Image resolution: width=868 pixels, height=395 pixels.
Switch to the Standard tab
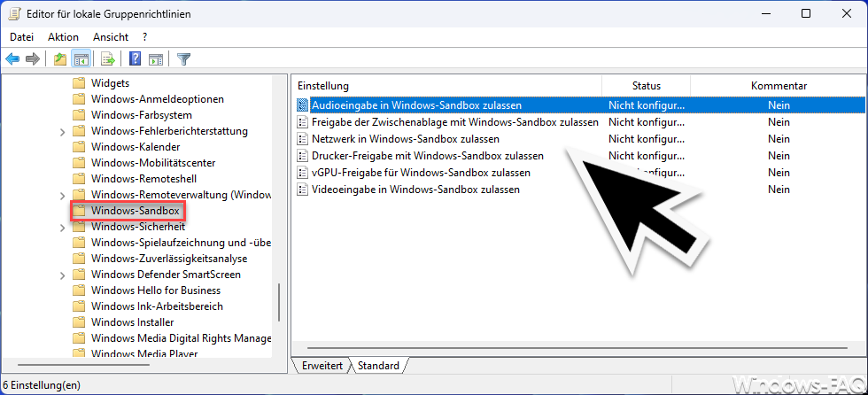pyautogui.click(x=379, y=366)
